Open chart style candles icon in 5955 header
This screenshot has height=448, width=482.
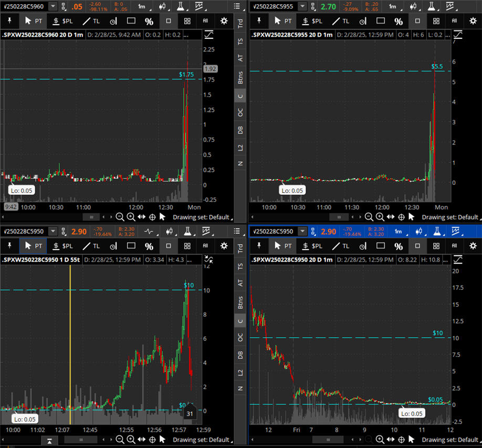(x=413, y=6)
